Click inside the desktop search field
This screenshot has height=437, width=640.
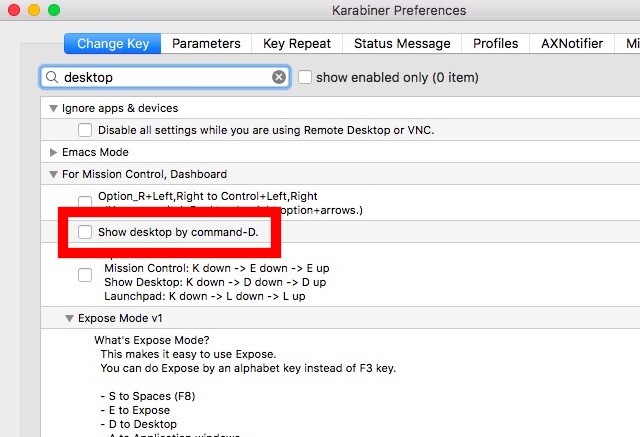click(165, 77)
